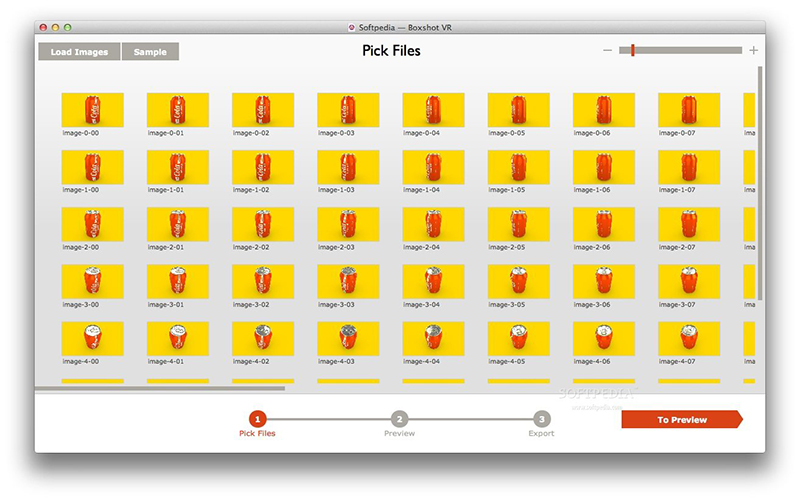Highlight the image-4-03 can thumbnail
This screenshot has width=800, height=500.
click(x=348, y=338)
